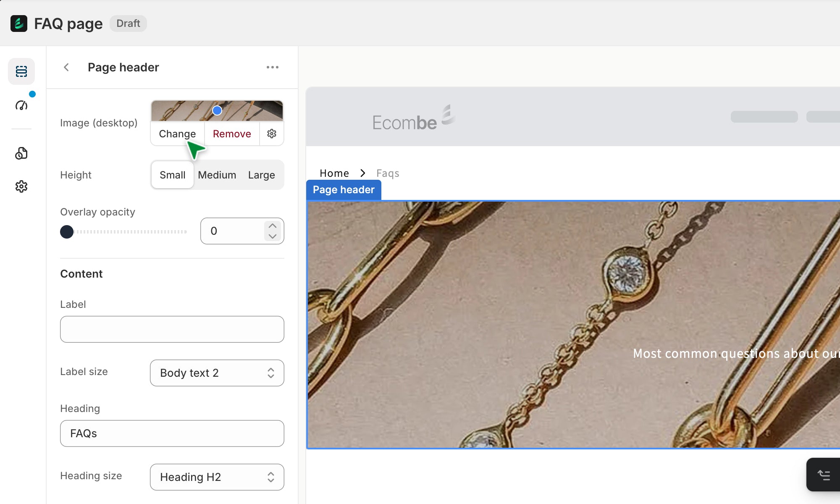Click the dark navigator button bottom right
Viewport: 840px width, 504px height.
[x=823, y=475]
